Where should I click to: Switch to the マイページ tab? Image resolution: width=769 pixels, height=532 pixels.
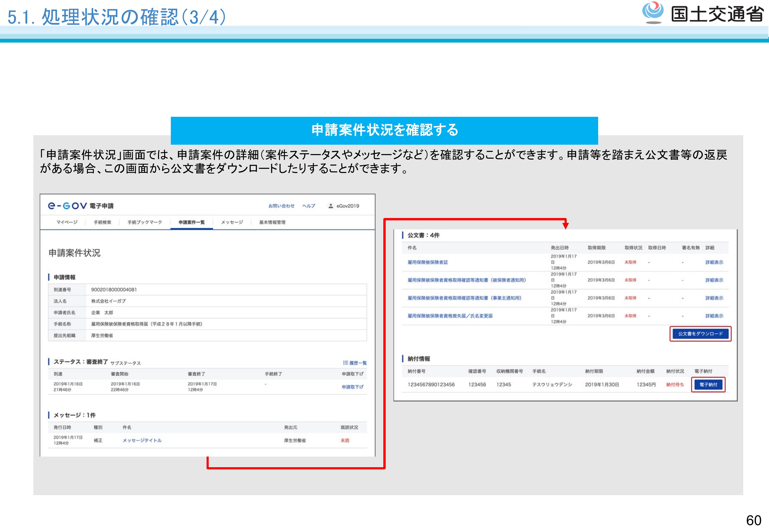(x=67, y=222)
